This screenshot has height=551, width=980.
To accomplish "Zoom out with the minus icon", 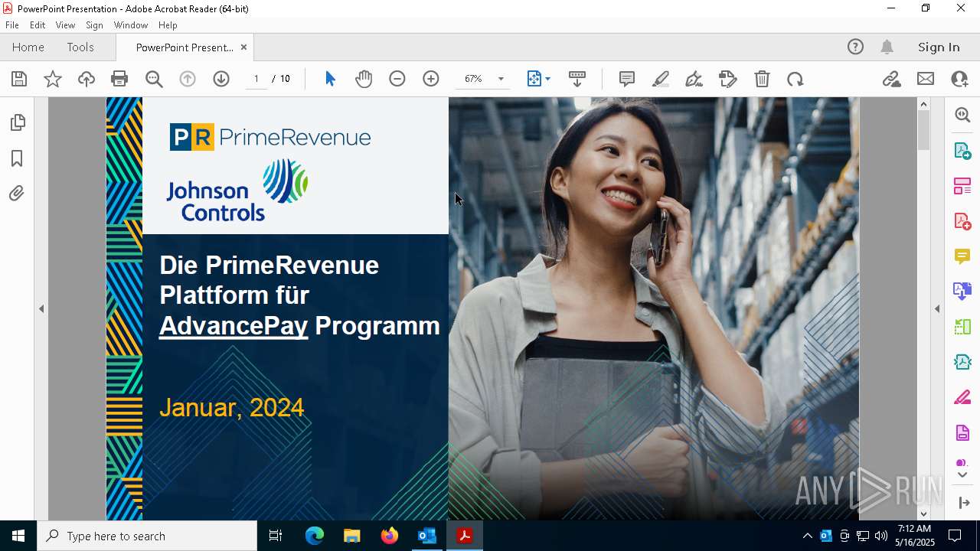I will click(x=397, y=79).
